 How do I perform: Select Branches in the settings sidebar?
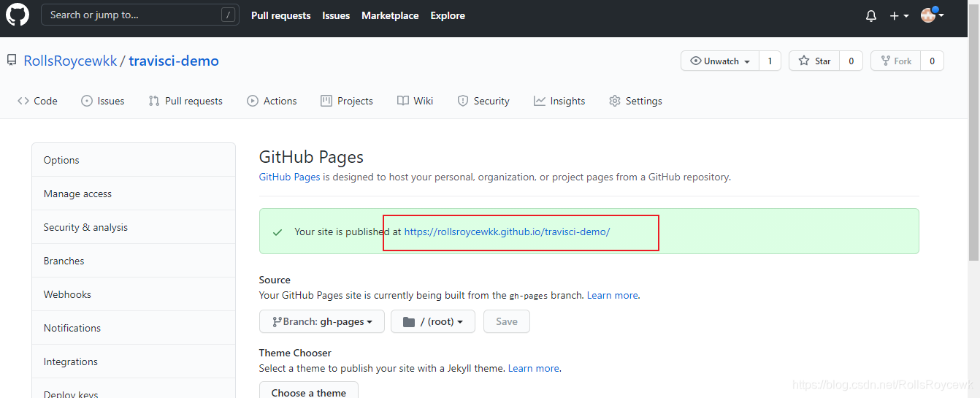pyautogui.click(x=134, y=261)
